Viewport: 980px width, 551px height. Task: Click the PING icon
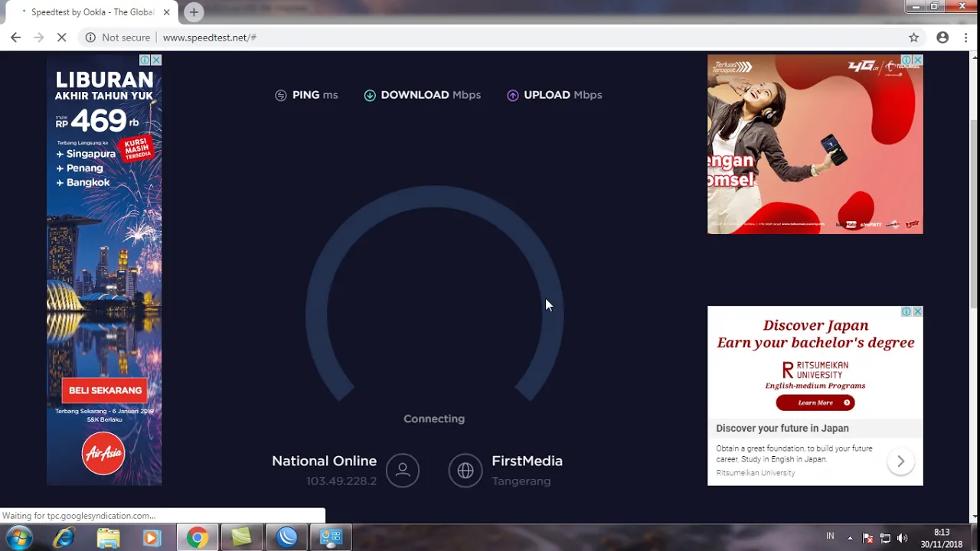(x=281, y=96)
